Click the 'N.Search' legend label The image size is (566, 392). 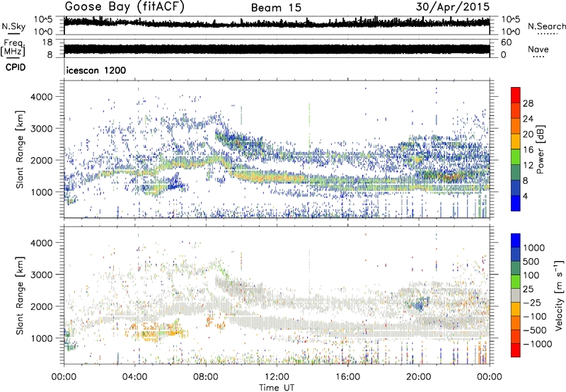pyautogui.click(x=546, y=26)
